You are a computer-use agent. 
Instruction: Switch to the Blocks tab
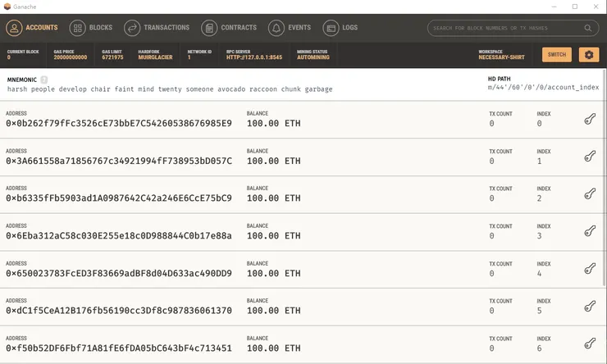coord(91,28)
